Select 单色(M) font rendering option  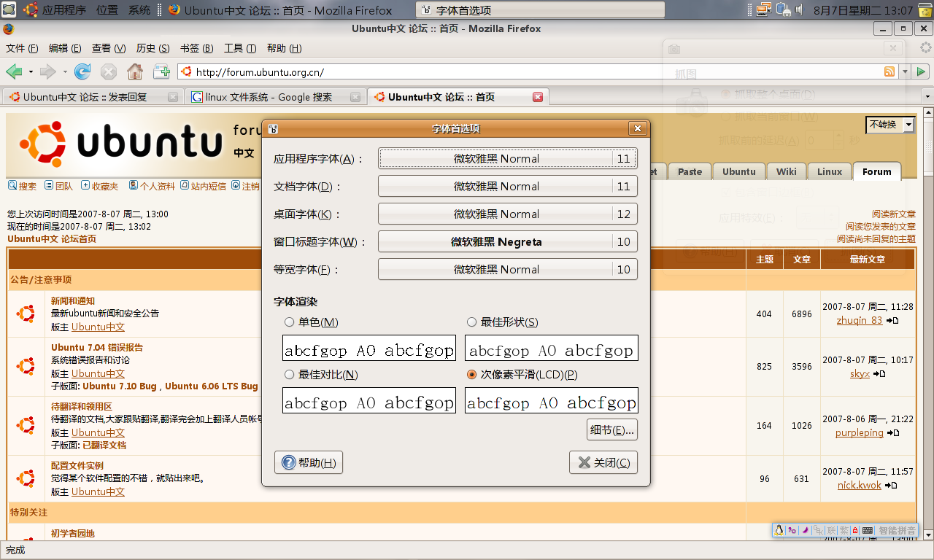pyautogui.click(x=312, y=322)
